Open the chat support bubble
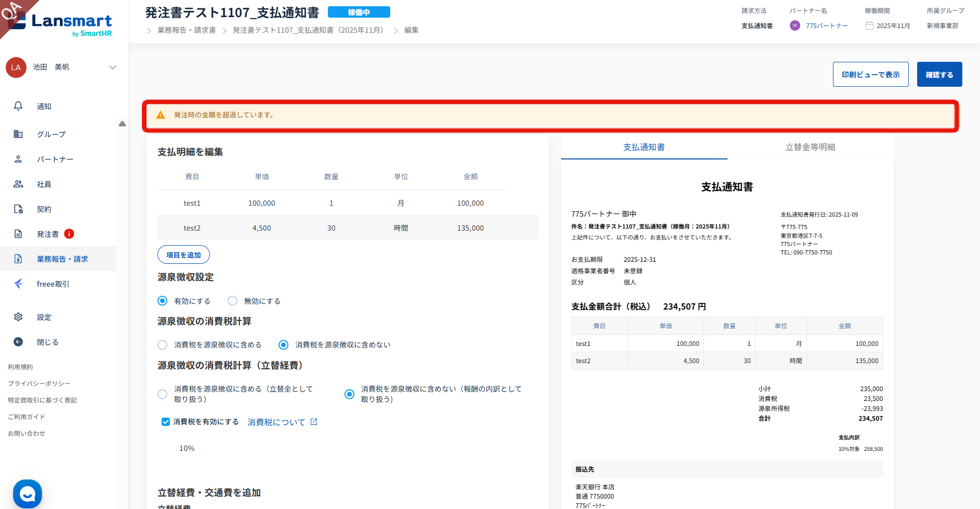 tap(28, 493)
